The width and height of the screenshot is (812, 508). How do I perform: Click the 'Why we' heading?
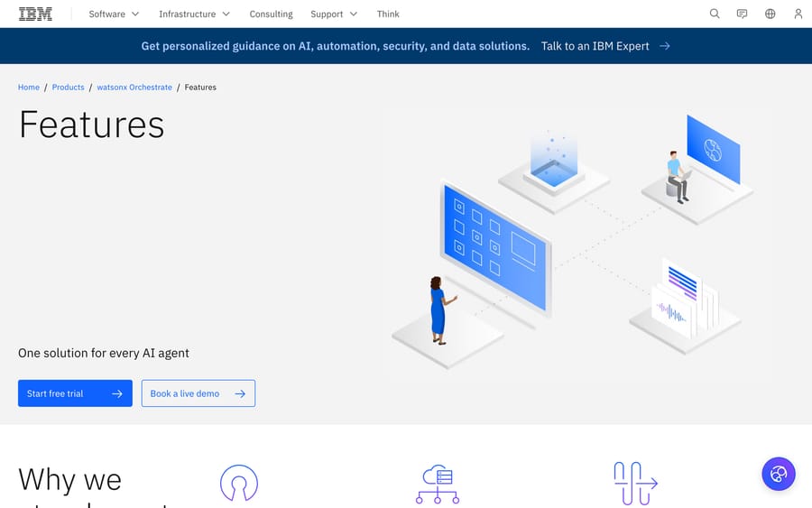tap(69, 479)
